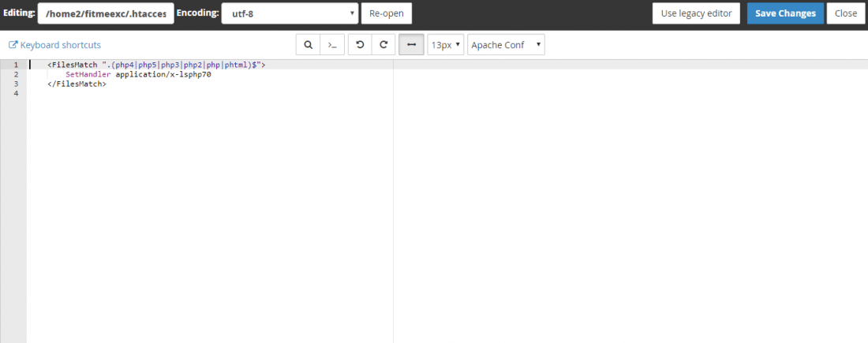Click line number 4 in the gutter
Screen dimensions: 868x343
pyautogui.click(x=16, y=93)
